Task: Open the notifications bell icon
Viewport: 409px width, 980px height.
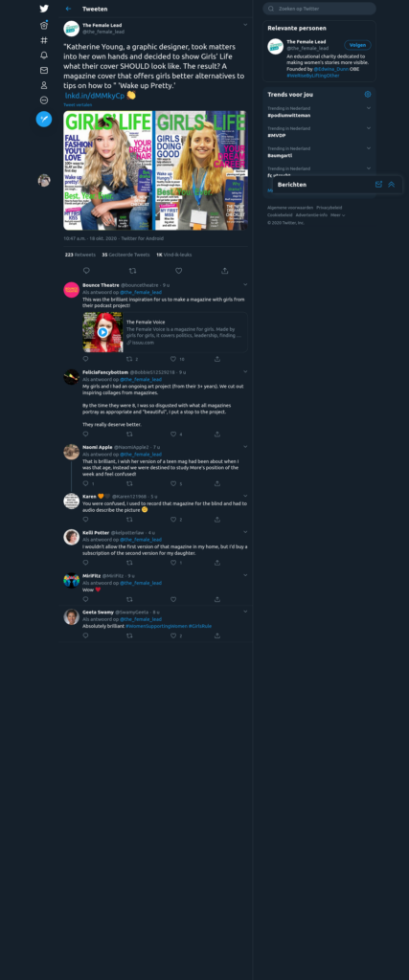Action: coord(44,55)
